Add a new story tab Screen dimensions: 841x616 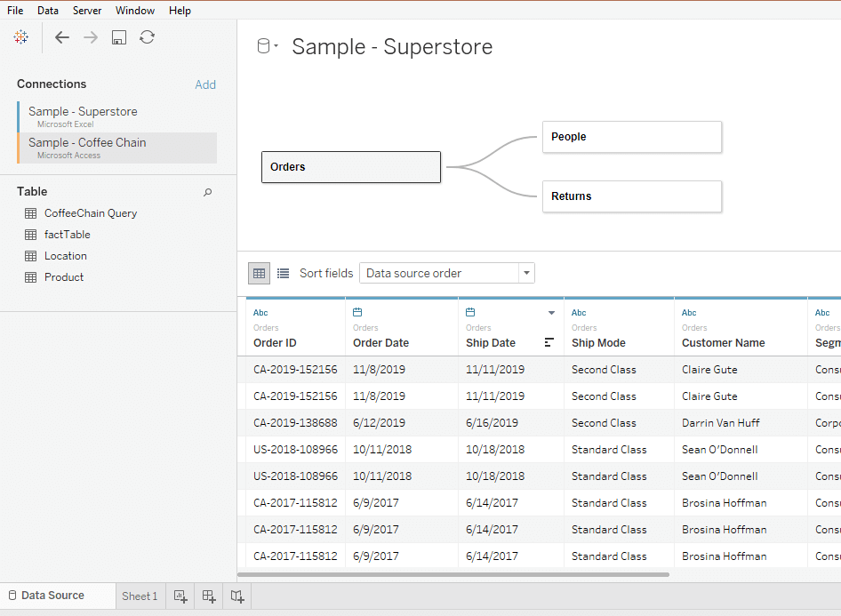[237, 596]
